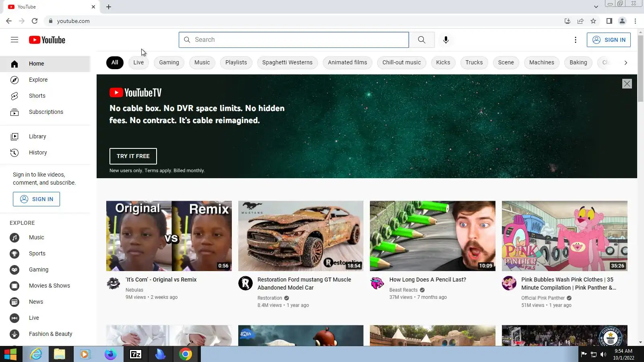Viewport: 644px width, 362px height.
Task: Click Sign In at top right
Action: click(x=609, y=40)
